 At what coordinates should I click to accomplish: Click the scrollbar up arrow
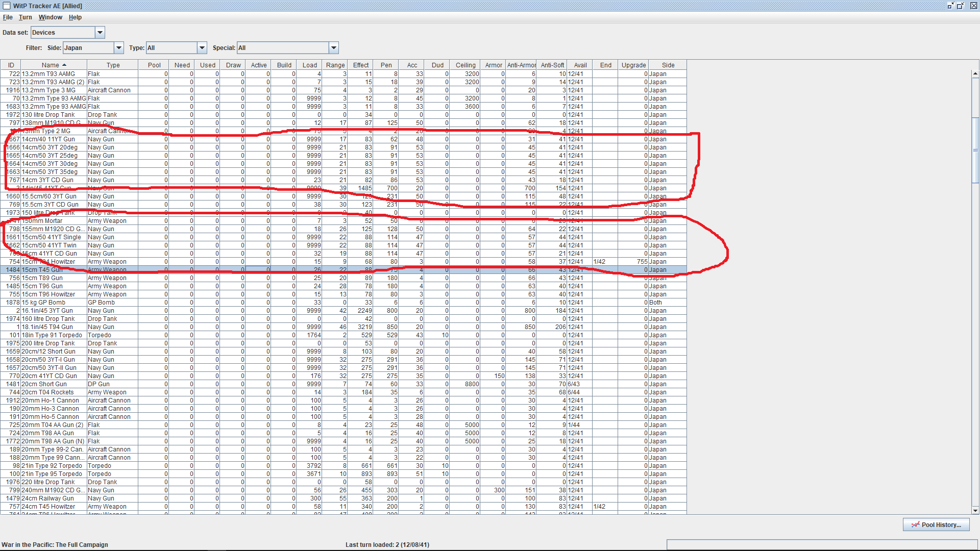pos(975,74)
